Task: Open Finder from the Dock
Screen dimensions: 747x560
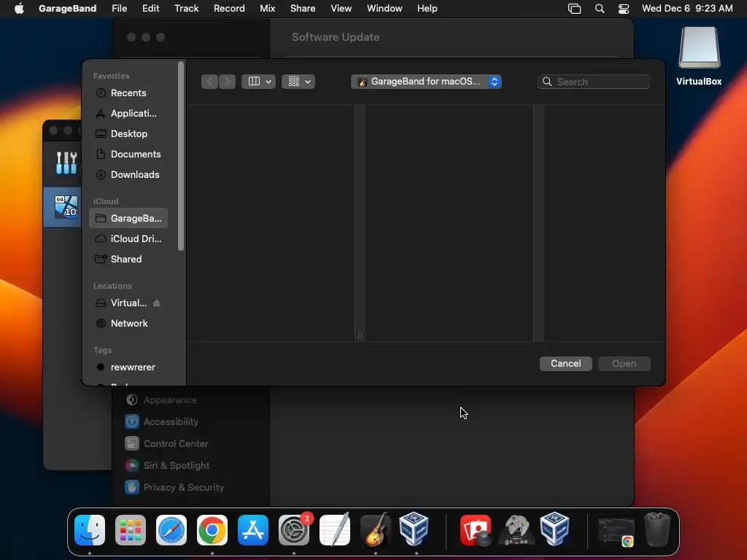Action: [90, 530]
